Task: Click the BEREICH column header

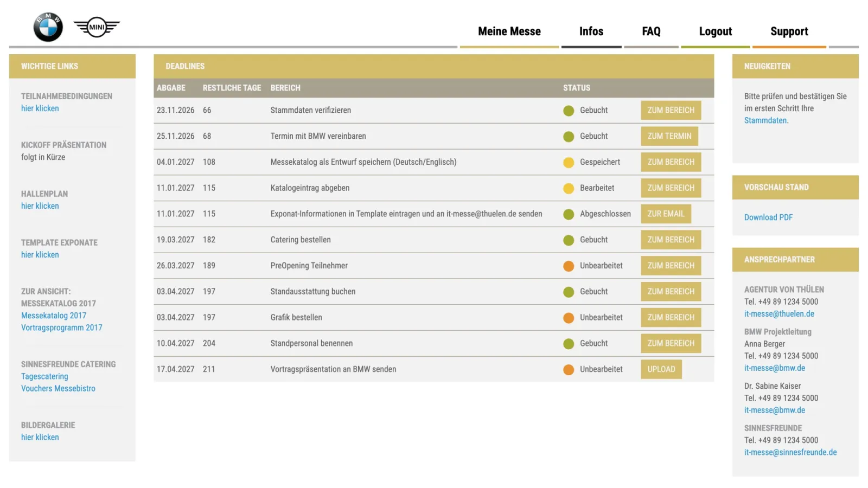Action: click(x=285, y=88)
